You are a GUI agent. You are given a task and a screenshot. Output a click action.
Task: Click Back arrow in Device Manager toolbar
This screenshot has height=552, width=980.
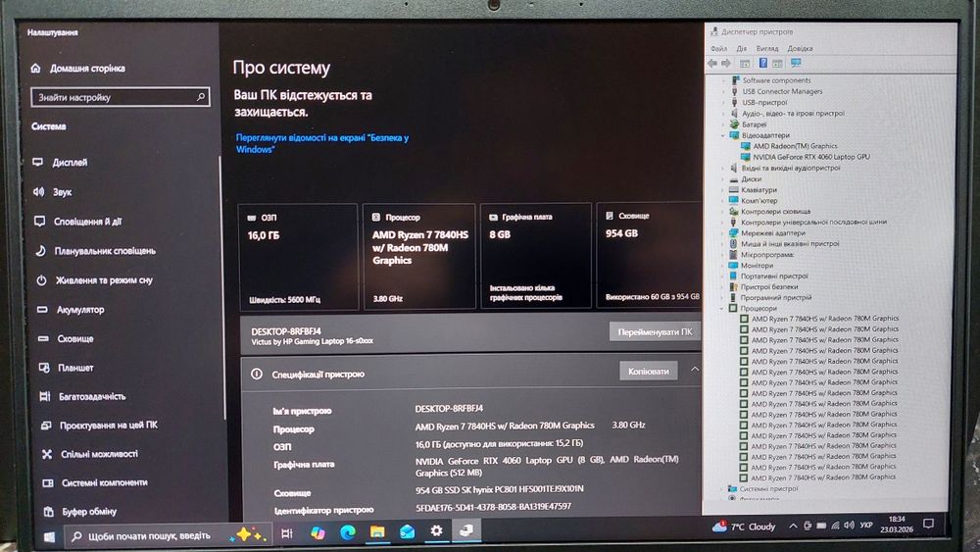click(711, 63)
